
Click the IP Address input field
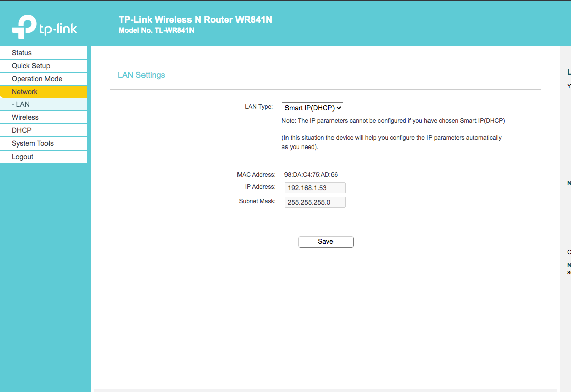pyautogui.click(x=315, y=188)
